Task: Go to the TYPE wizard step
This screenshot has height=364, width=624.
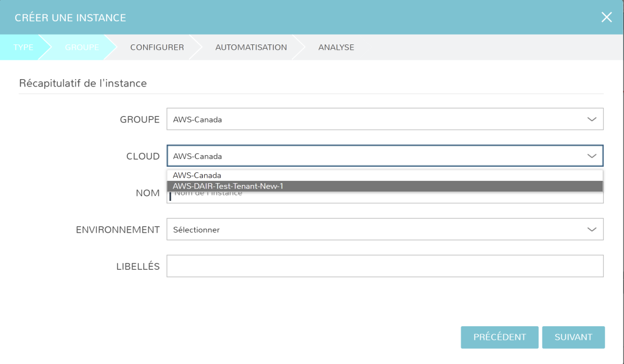Action: [23, 47]
